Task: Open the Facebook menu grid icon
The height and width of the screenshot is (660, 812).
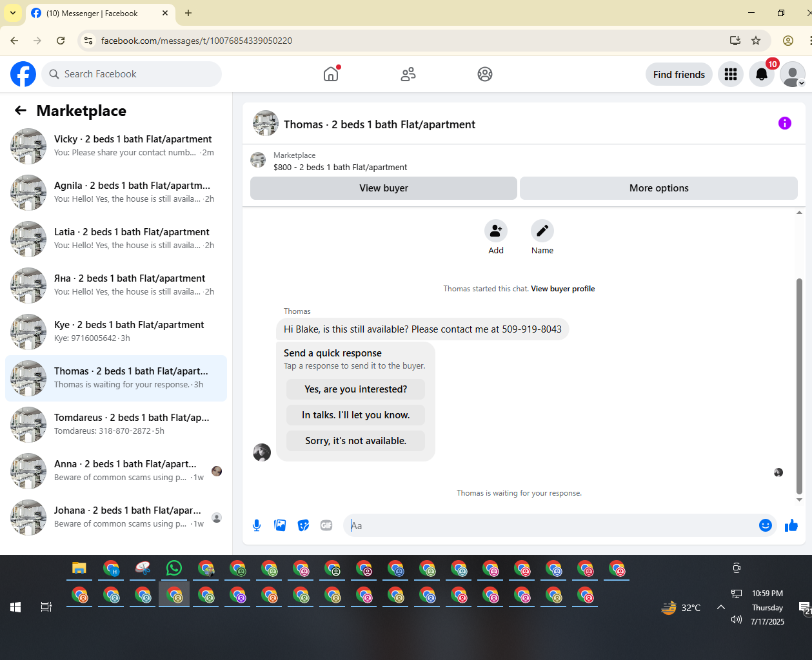Action: pyautogui.click(x=731, y=74)
